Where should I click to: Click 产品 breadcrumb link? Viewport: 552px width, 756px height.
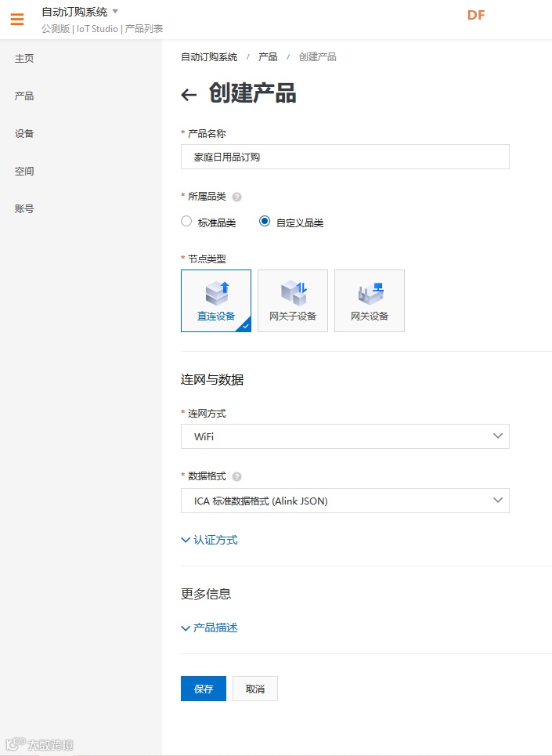tap(268, 57)
